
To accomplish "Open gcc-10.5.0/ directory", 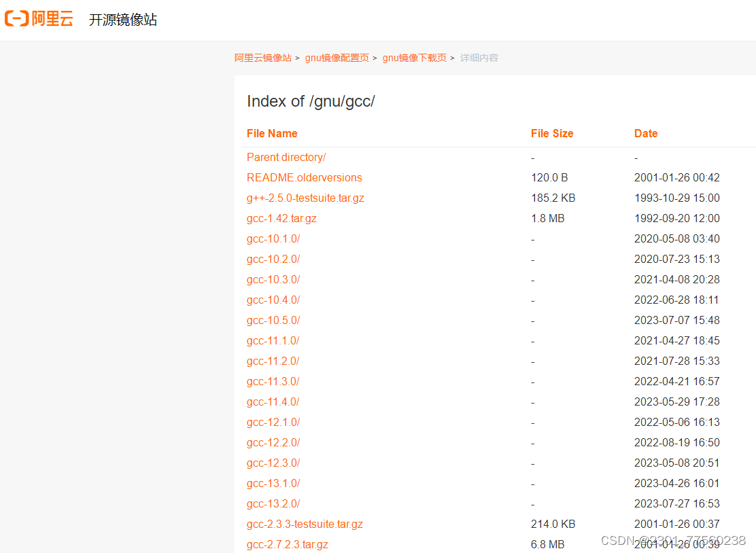I will click(x=273, y=321).
